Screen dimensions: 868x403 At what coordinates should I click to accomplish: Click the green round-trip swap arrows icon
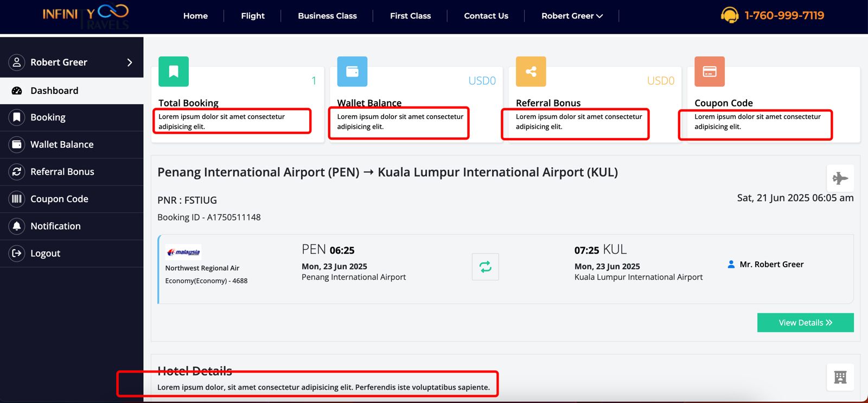tap(485, 267)
